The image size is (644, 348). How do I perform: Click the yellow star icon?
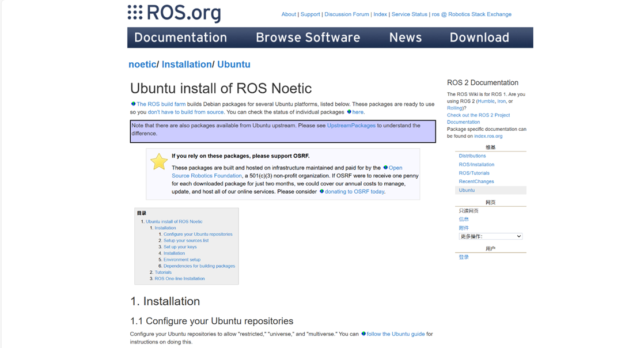[158, 161]
